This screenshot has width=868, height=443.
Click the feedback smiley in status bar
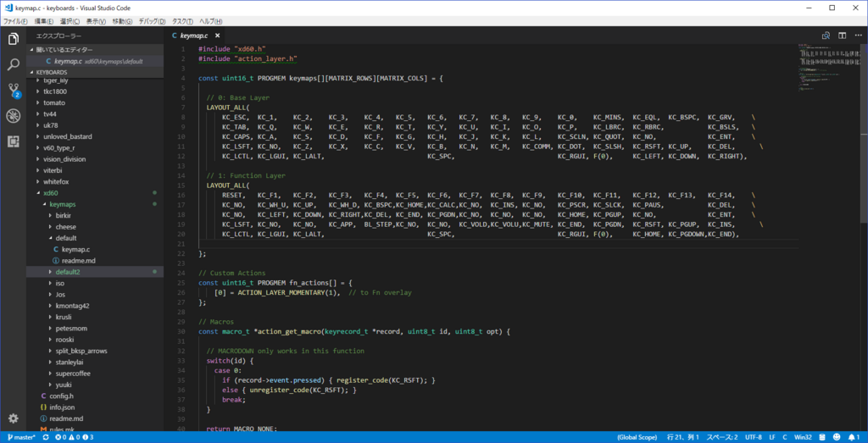(x=837, y=437)
